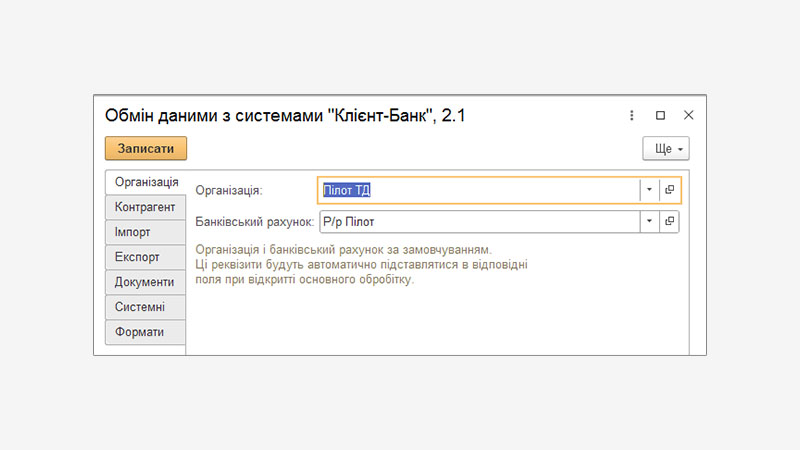The height and width of the screenshot is (450, 800).
Task: Switch to the Імпорт tab
Action: click(x=146, y=232)
